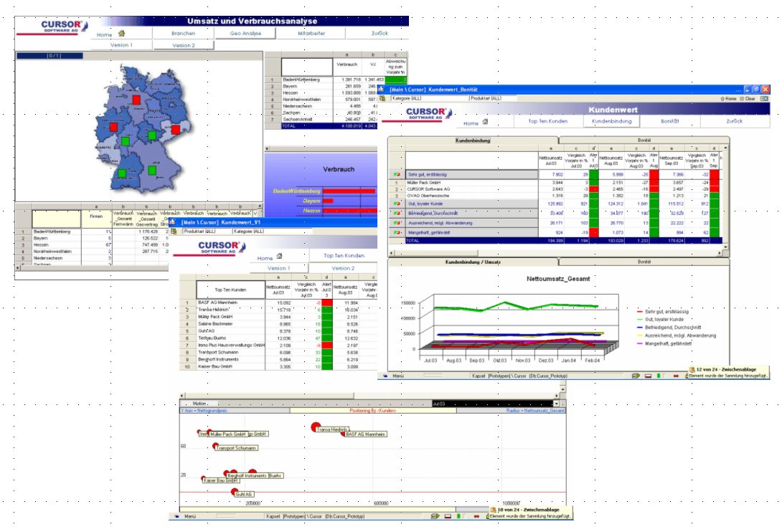Click green bar status icon in Bonität window

tap(659, 376)
